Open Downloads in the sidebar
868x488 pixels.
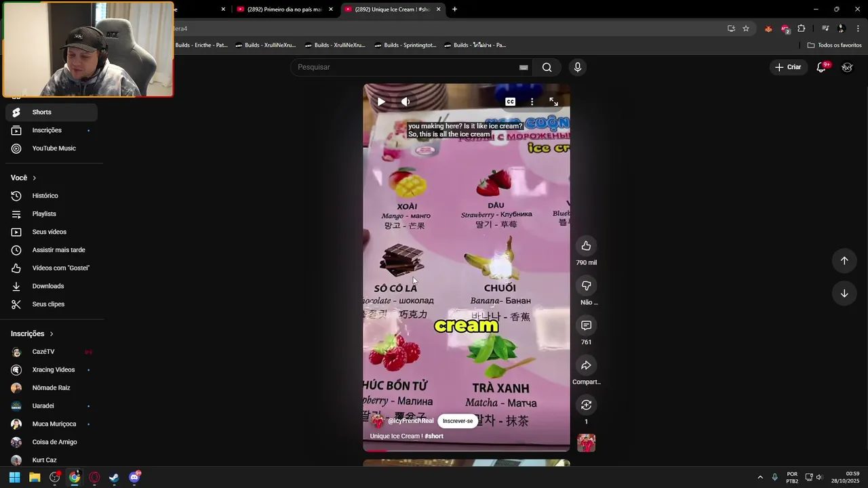pyautogui.click(x=52, y=286)
